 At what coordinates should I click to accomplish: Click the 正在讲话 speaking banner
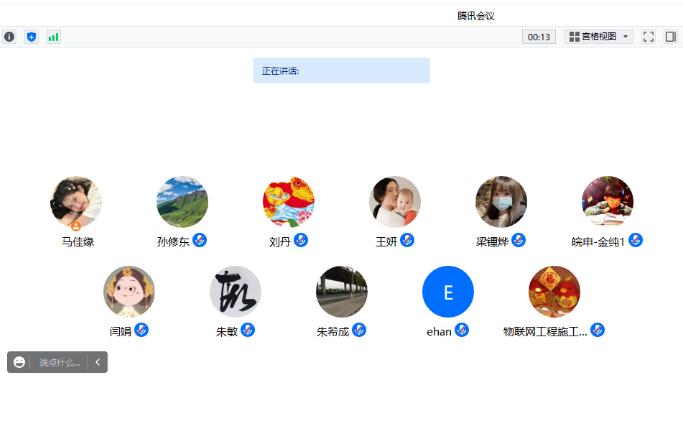341,70
